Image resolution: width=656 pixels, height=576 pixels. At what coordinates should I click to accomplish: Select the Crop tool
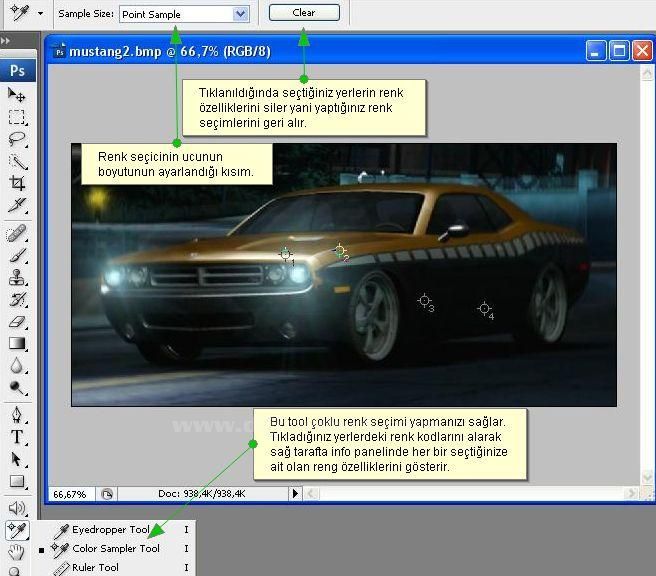pyautogui.click(x=17, y=183)
